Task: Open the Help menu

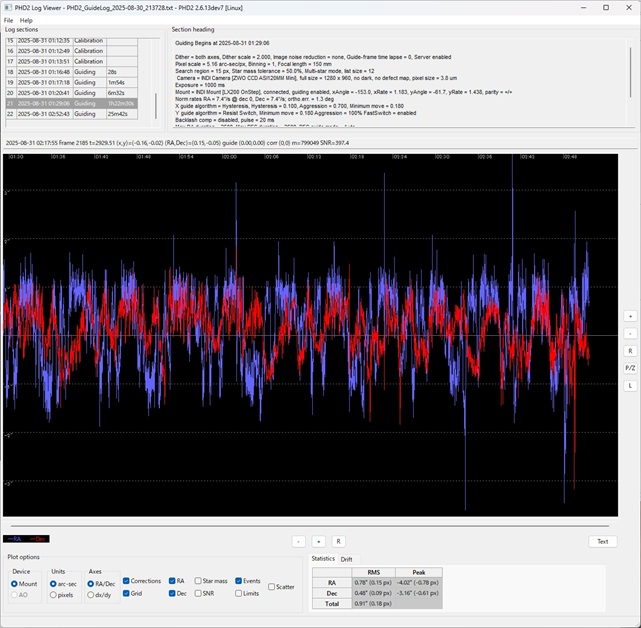Action: click(26, 20)
